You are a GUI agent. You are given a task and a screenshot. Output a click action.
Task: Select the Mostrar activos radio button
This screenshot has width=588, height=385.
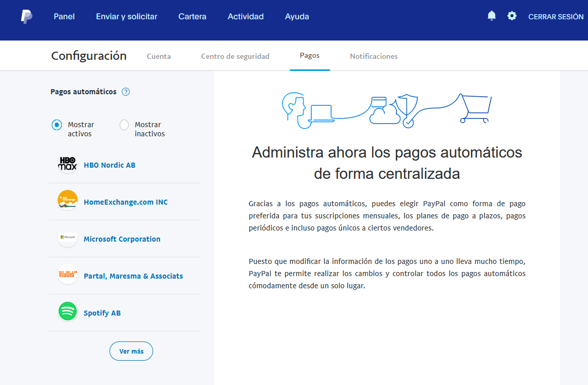(x=57, y=125)
